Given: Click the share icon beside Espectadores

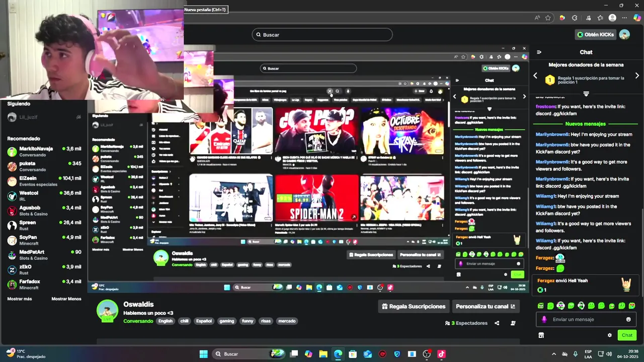Looking at the screenshot, I should 497,323.
